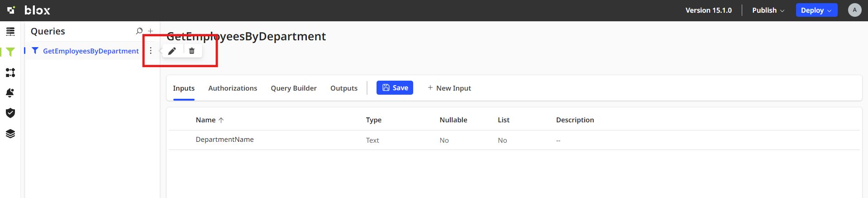Image resolution: width=868 pixels, height=198 pixels.
Task: Open the notifications bell sidebar icon
Action: click(x=10, y=93)
